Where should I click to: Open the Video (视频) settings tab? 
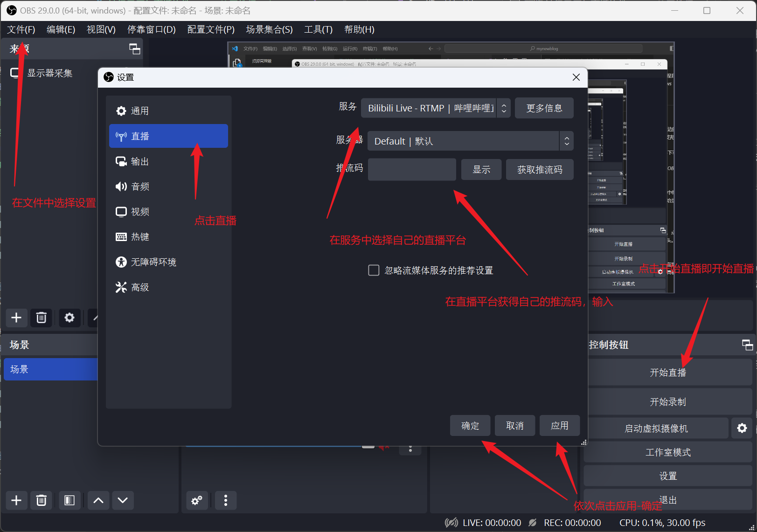pos(168,212)
